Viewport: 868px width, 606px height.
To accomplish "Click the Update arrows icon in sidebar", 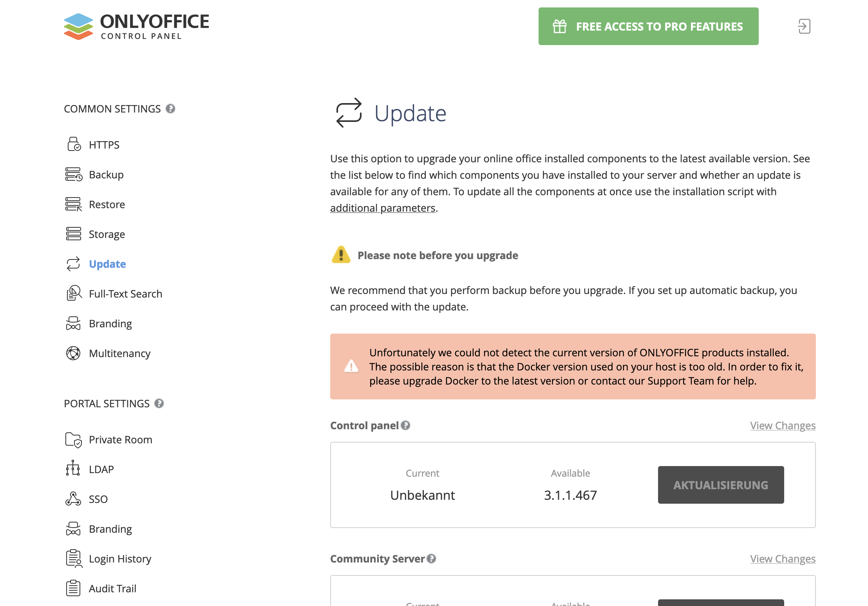I will [73, 264].
